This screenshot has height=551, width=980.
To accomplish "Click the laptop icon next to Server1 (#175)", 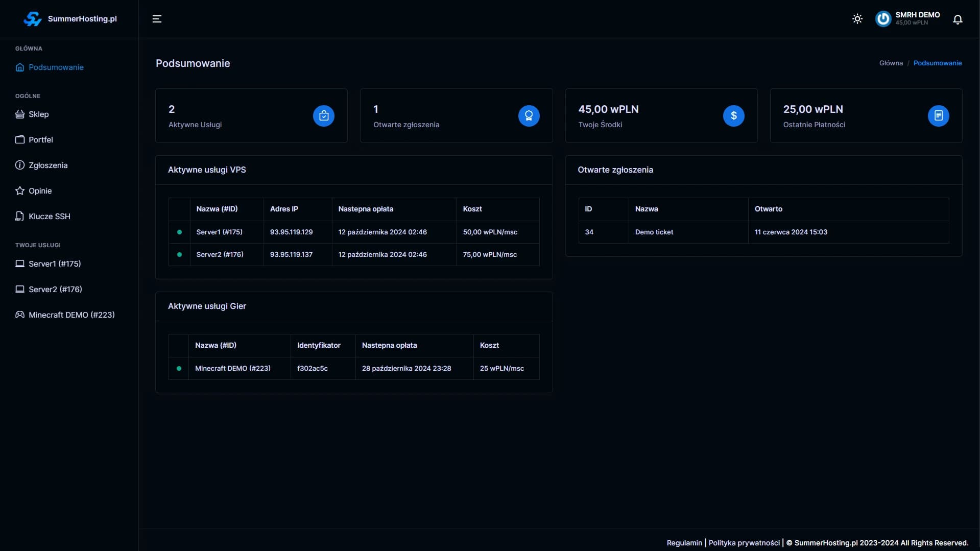I will [20, 264].
